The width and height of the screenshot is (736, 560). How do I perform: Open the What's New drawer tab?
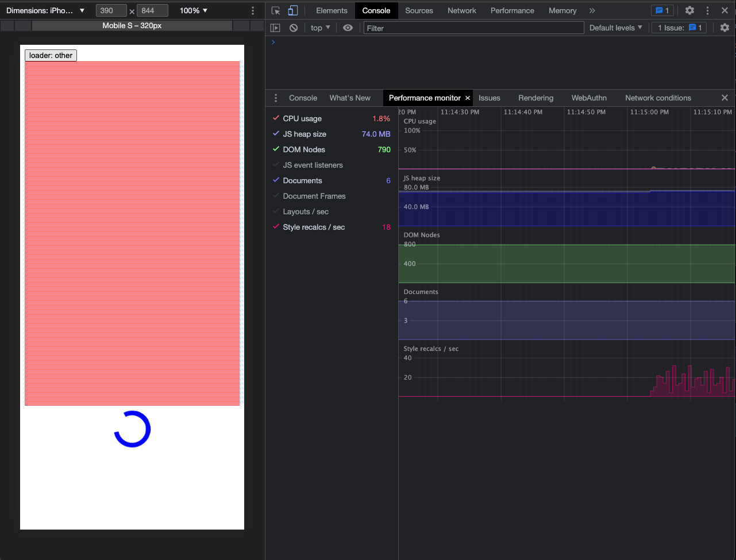point(350,98)
